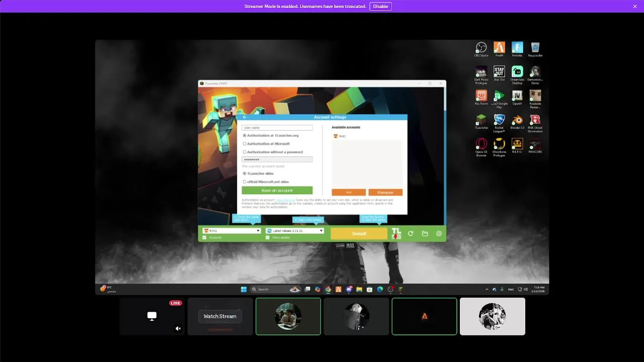The height and width of the screenshot is (362, 644).
Task: Open OBS Studio desktop shortcut
Action: coord(481,49)
